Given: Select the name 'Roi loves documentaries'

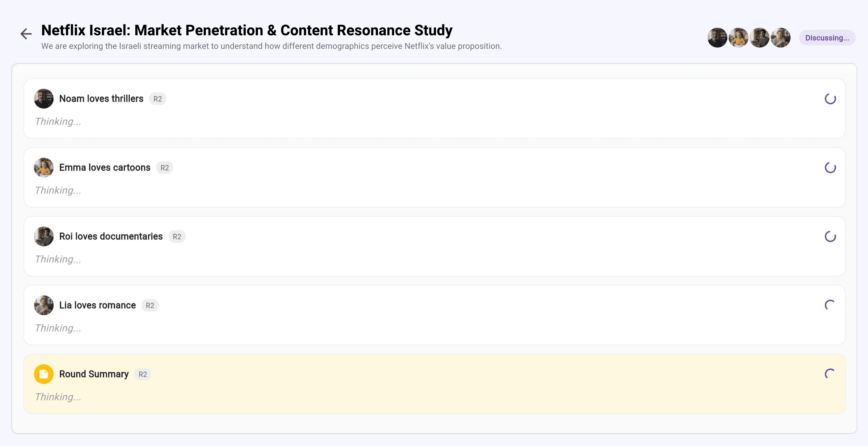Looking at the screenshot, I should pyautogui.click(x=111, y=236).
